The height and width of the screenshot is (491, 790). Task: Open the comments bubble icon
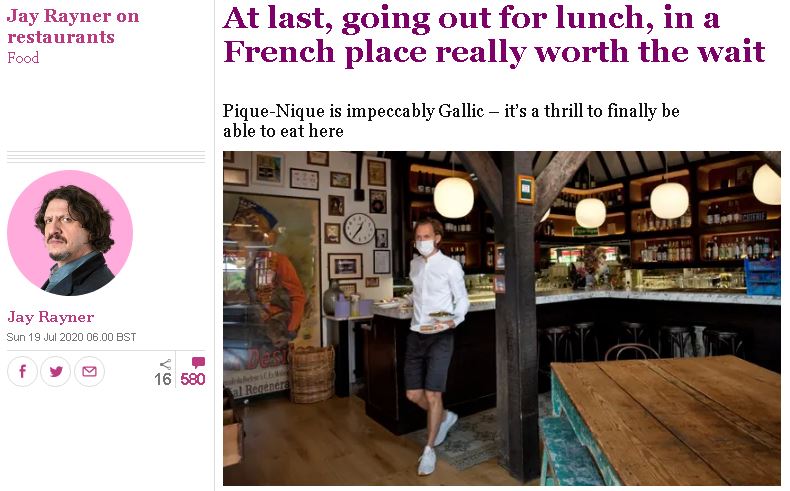[x=199, y=362]
